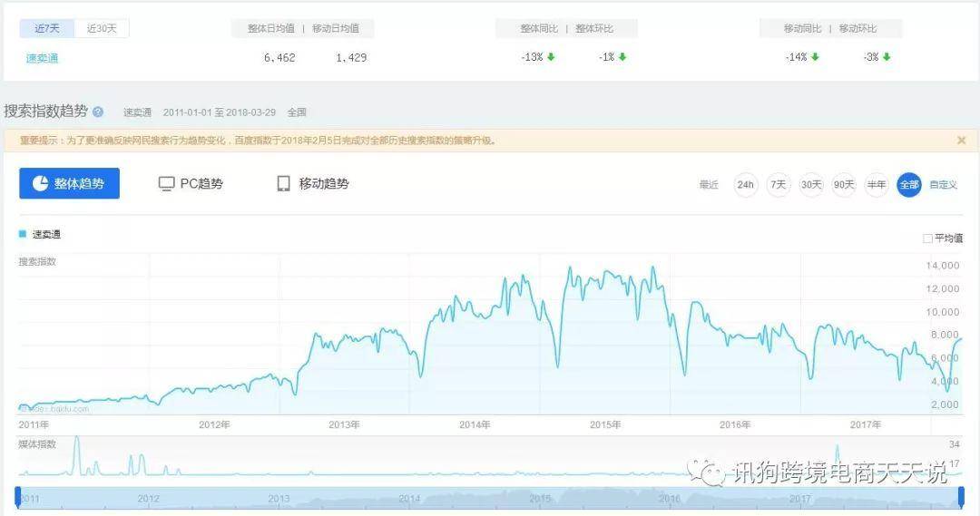This screenshot has width=980, height=516.
Task: Toggle the 速卖通 chart legend series
Action: [x=41, y=235]
